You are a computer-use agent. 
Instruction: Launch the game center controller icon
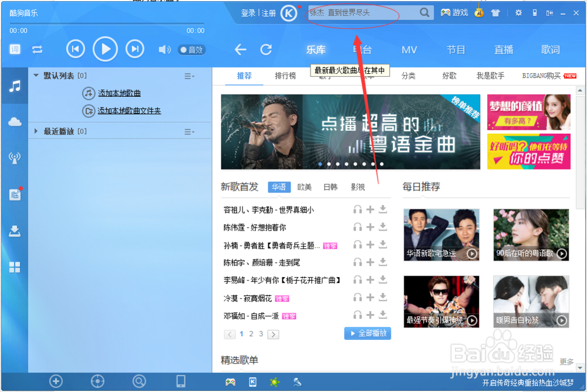point(446,12)
